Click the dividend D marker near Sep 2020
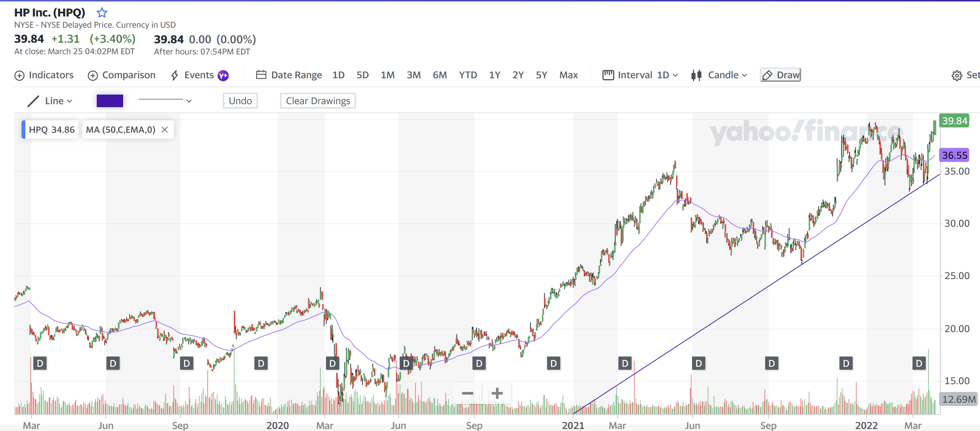This screenshot has width=980, height=431. 479,363
